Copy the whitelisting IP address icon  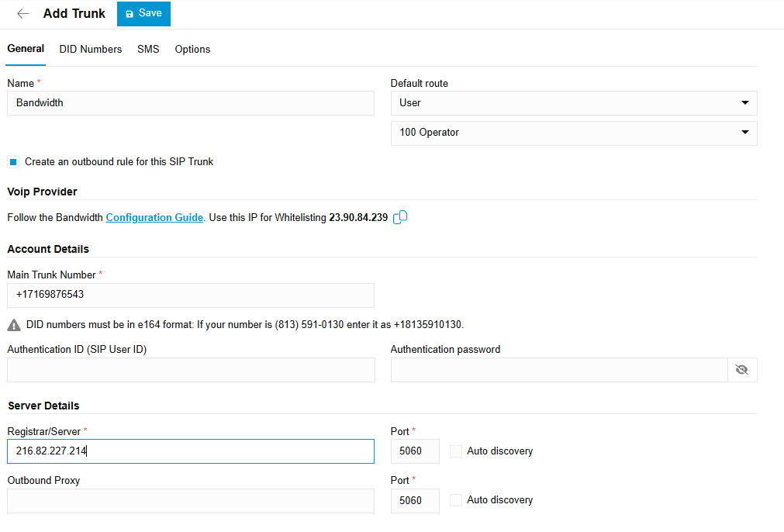tap(400, 217)
